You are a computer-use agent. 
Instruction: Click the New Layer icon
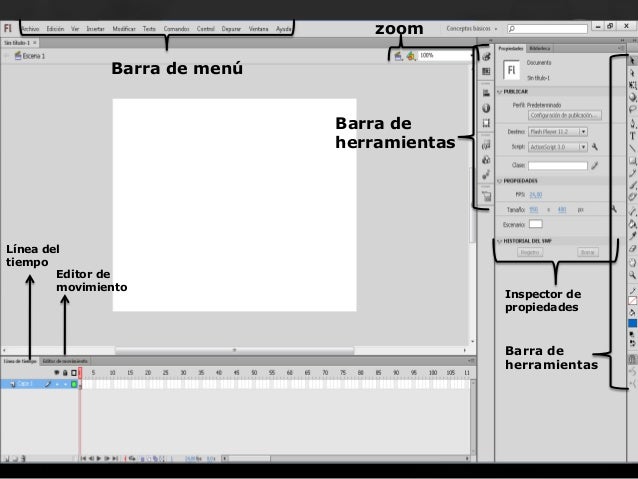click(7, 459)
